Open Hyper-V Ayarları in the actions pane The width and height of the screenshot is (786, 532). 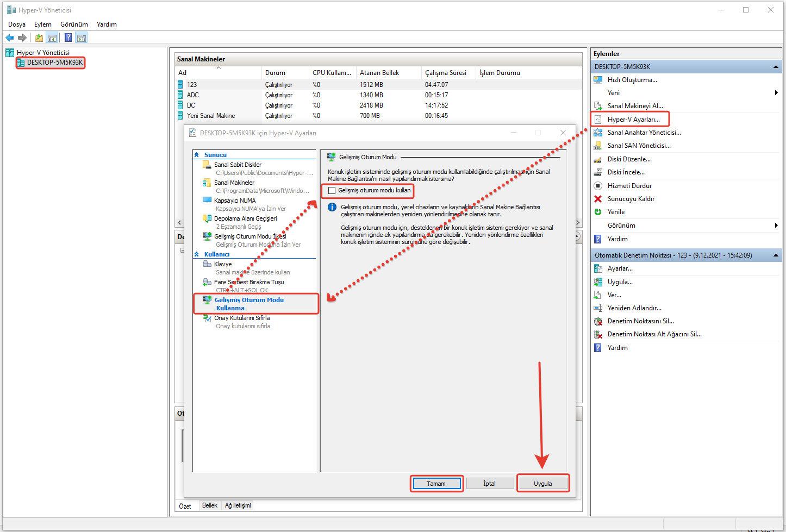point(633,120)
